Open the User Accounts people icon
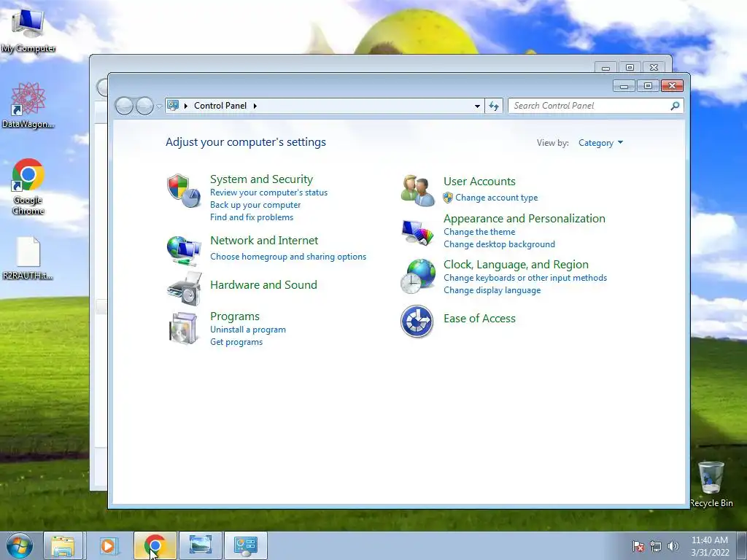The width and height of the screenshot is (747, 560). pos(417,190)
